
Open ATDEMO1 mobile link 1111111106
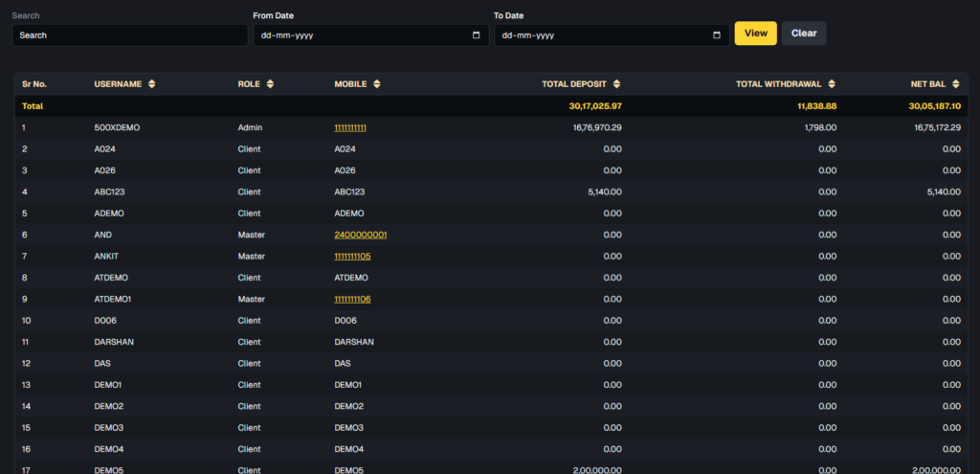tap(352, 299)
